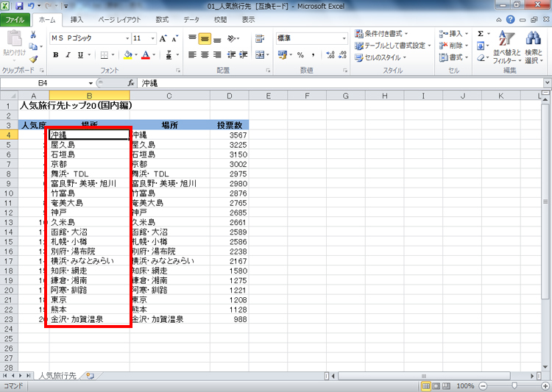552x392 pixels.
Task: Apply comma style format
Action: pyautogui.click(x=313, y=55)
